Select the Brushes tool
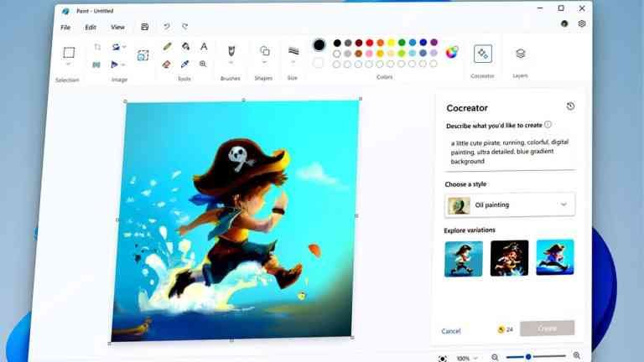 pos(231,51)
